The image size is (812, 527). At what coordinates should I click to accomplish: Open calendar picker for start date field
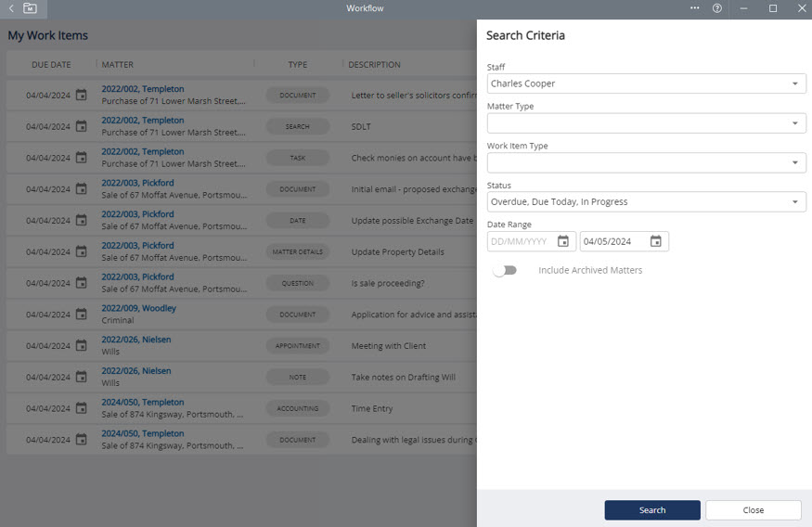point(563,241)
